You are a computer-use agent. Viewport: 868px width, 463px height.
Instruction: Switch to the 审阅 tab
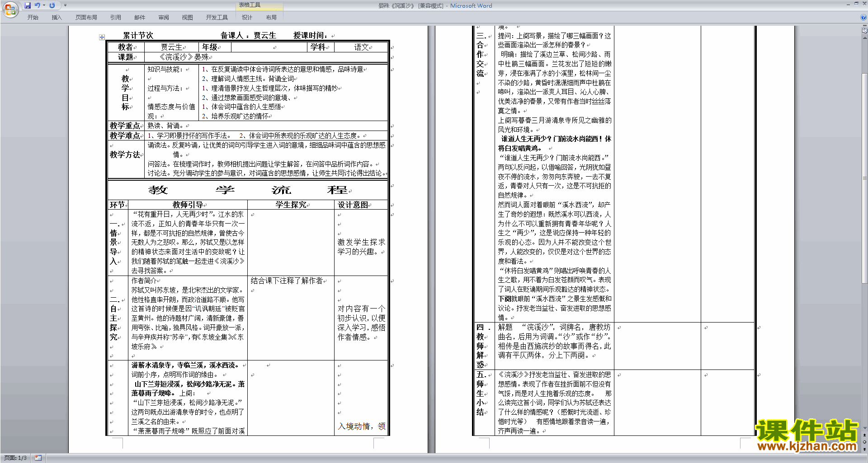[x=164, y=18]
